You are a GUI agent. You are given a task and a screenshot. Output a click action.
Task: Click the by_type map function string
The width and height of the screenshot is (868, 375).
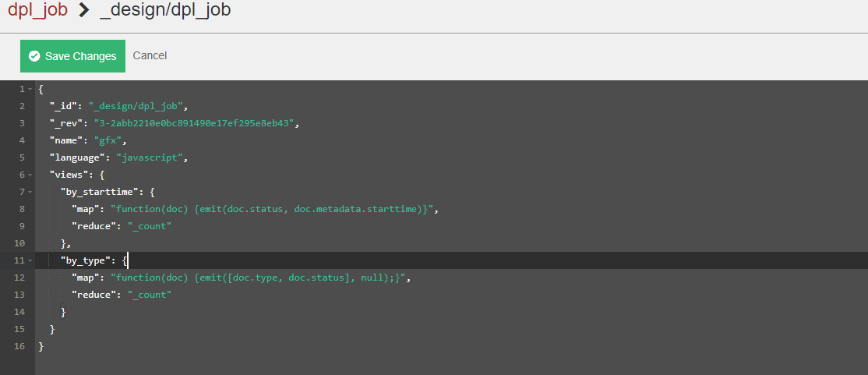pyautogui.click(x=258, y=278)
